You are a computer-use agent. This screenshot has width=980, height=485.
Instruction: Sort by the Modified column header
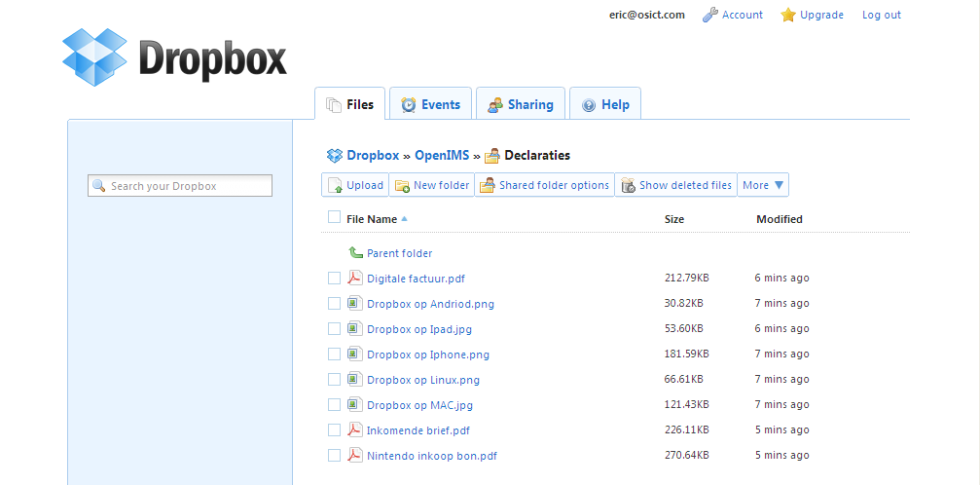point(780,219)
